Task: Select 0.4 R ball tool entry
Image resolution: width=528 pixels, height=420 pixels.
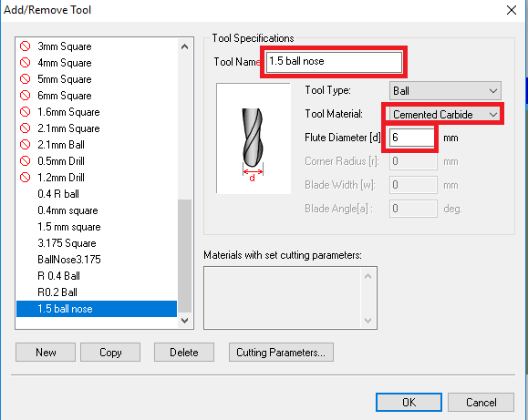Action: tap(58, 194)
